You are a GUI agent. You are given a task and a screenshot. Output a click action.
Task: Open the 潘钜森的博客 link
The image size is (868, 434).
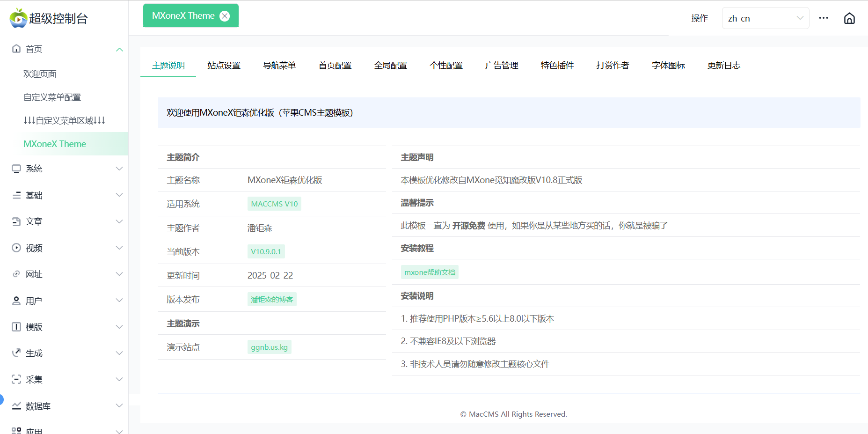tap(272, 299)
